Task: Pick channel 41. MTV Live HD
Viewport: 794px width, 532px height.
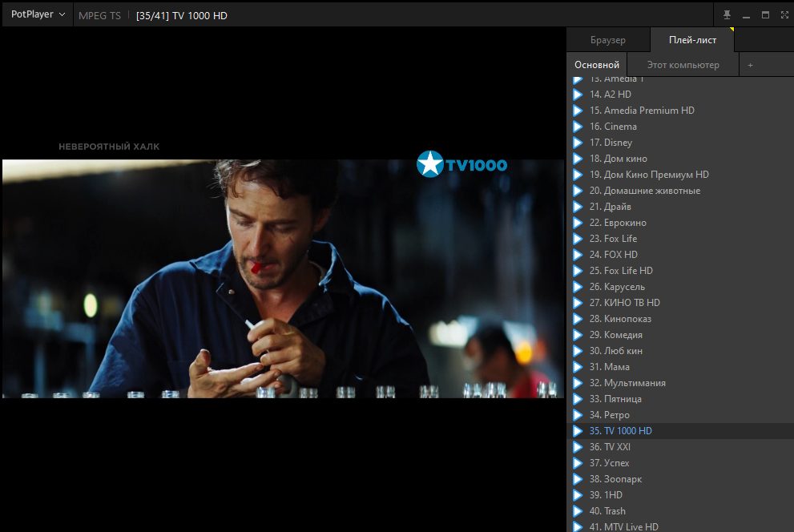Action: [x=680, y=527]
